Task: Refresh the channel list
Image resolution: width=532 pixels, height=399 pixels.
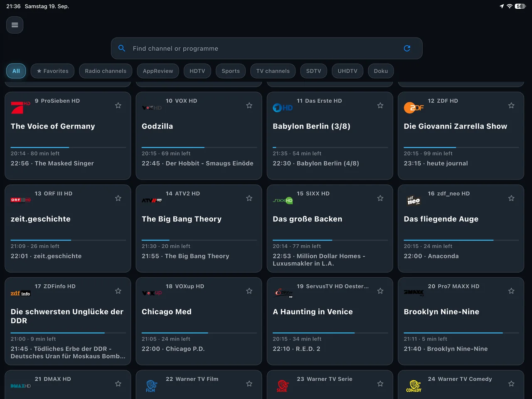Action: click(407, 48)
